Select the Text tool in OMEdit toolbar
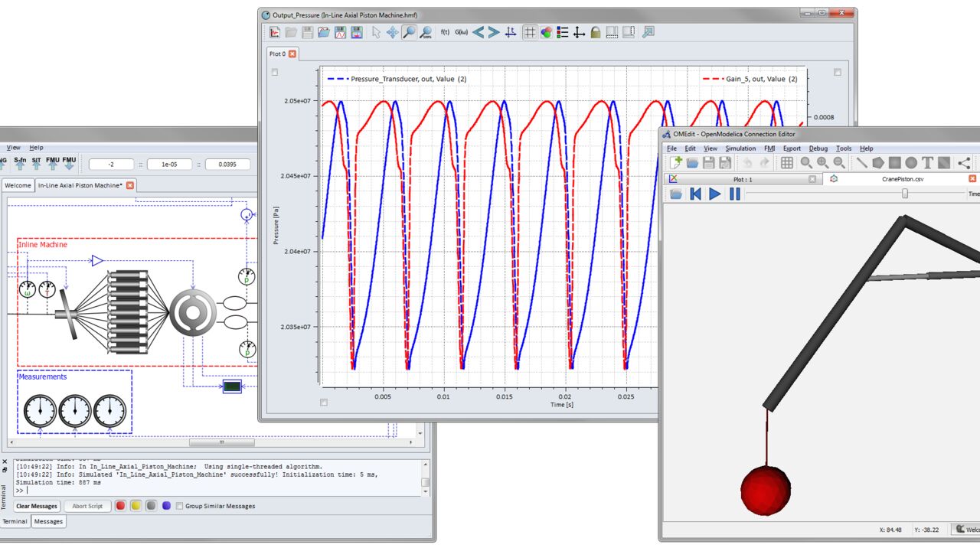The image size is (980, 551). (927, 162)
